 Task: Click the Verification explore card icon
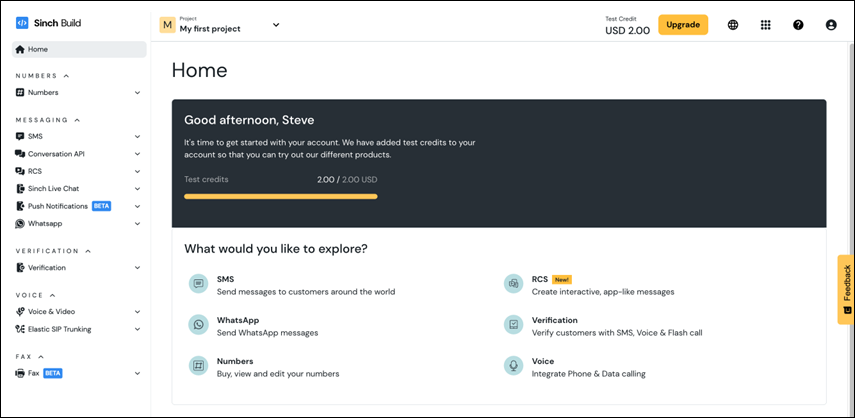click(513, 325)
